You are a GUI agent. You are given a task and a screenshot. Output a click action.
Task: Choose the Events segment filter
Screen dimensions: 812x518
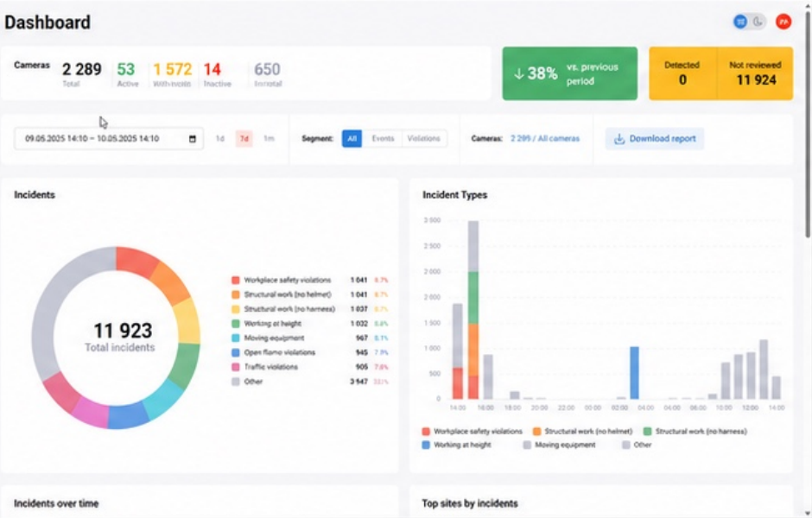[383, 139]
